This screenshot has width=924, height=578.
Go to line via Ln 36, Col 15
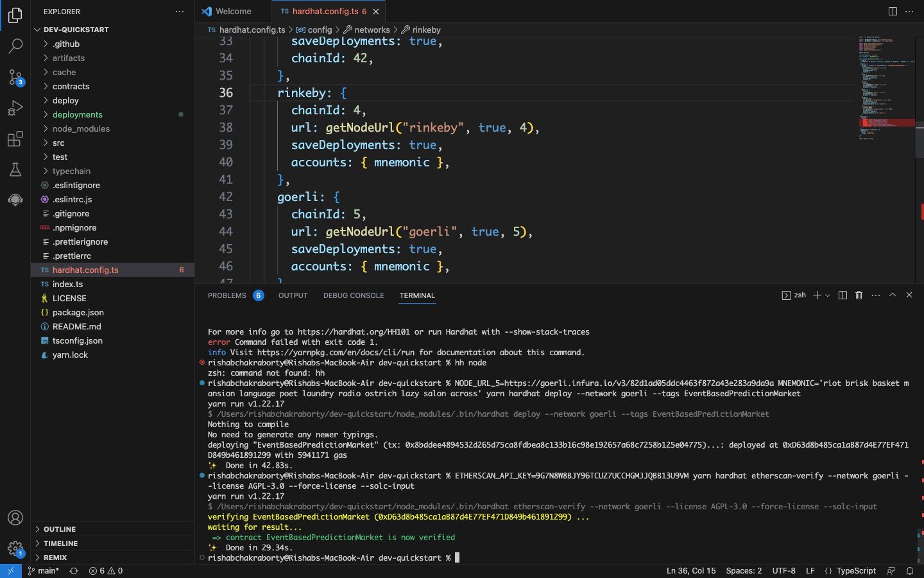tap(691, 571)
